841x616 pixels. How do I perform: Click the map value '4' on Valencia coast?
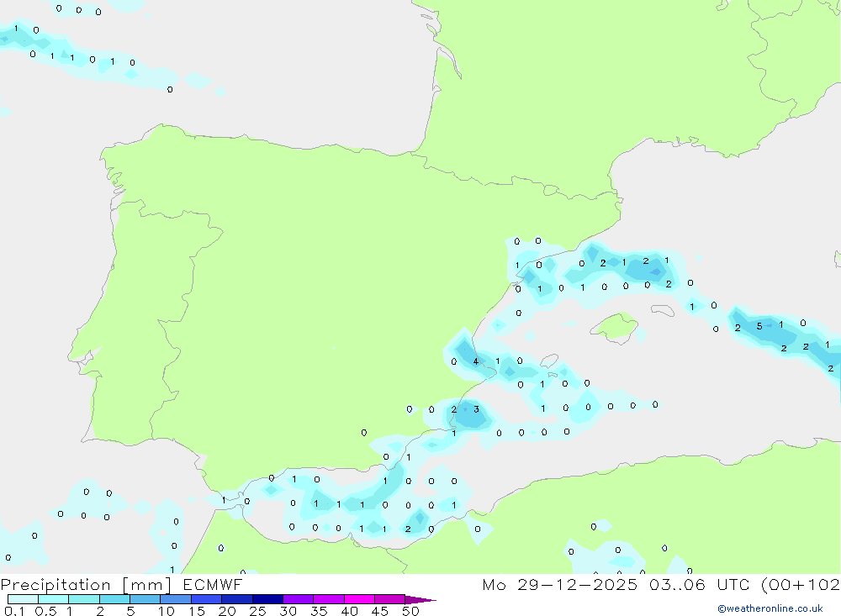click(476, 361)
